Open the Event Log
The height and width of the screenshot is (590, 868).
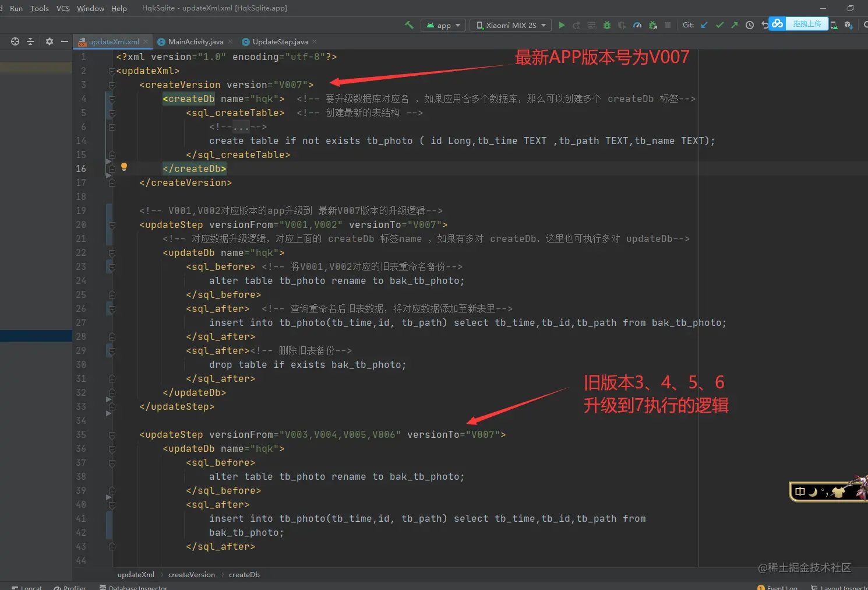click(x=781, y=587)
